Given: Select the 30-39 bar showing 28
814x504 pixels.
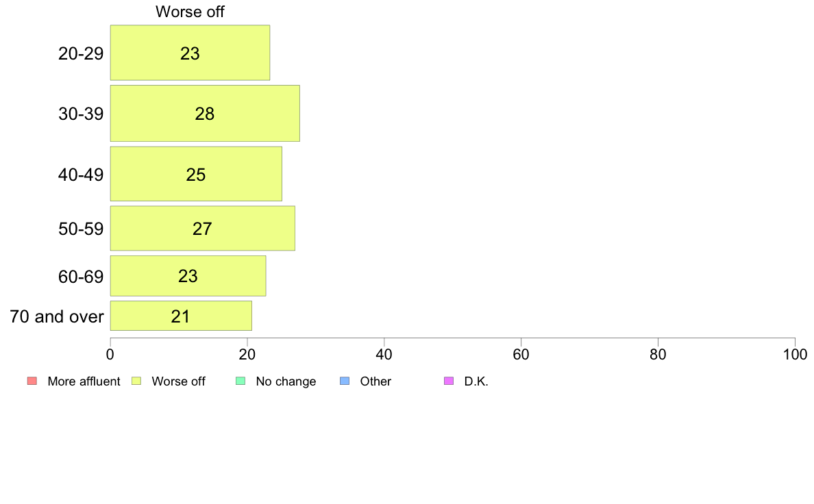Looking at the screenshot, I should click(x=205, y=113).
